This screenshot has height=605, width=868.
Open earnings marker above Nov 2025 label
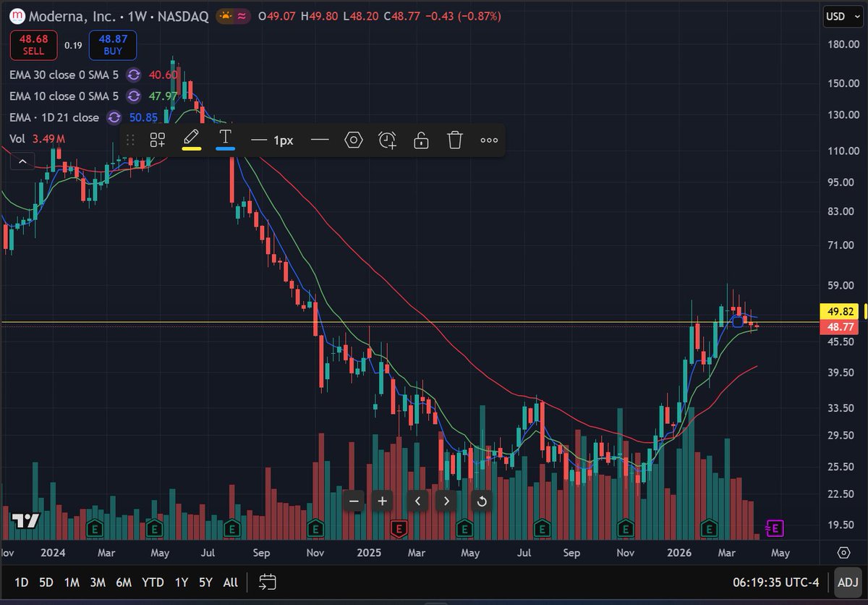[626, 529]
